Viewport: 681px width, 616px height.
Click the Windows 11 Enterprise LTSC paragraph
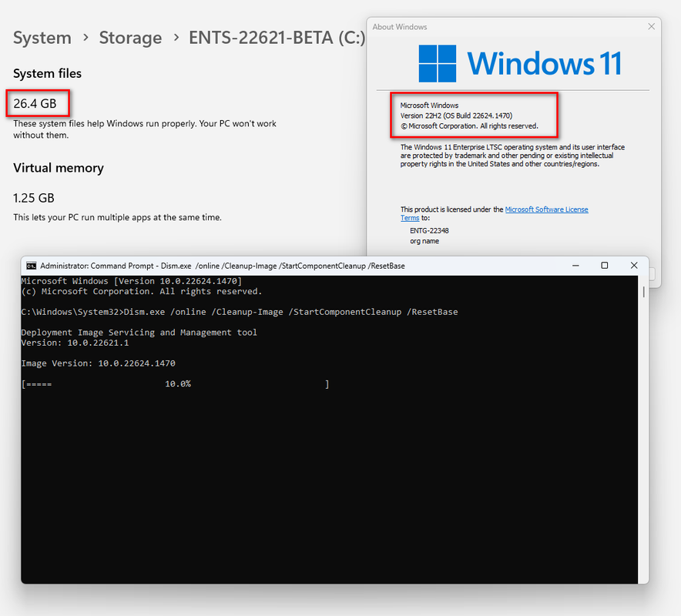[512, 156]
